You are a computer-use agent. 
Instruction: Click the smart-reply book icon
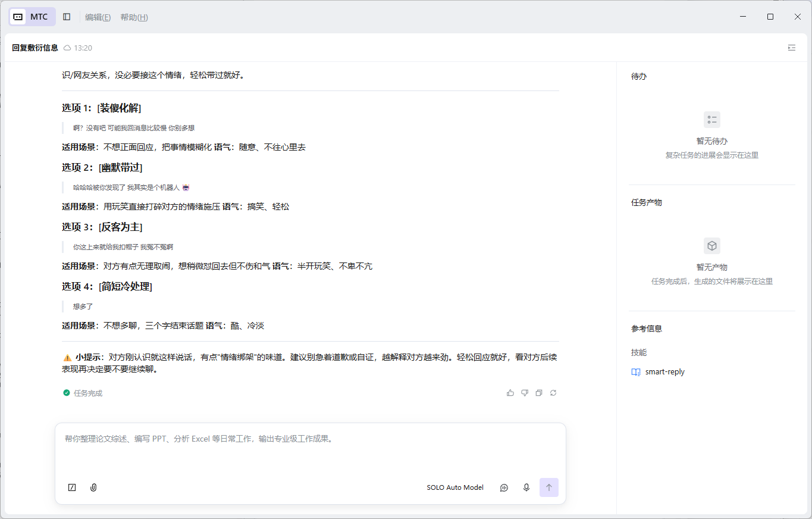636,372
